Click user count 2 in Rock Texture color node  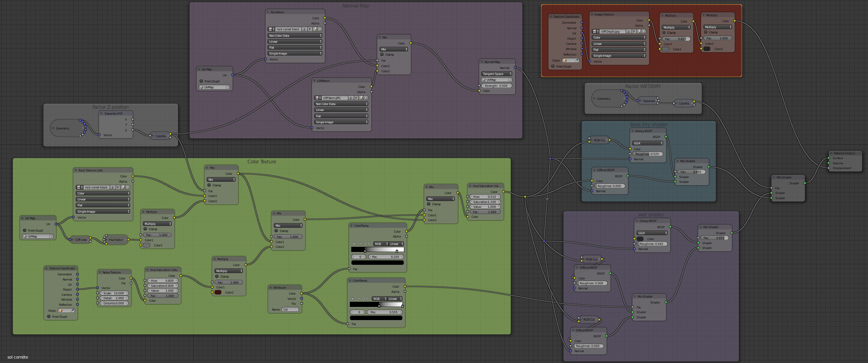point(112,187)
